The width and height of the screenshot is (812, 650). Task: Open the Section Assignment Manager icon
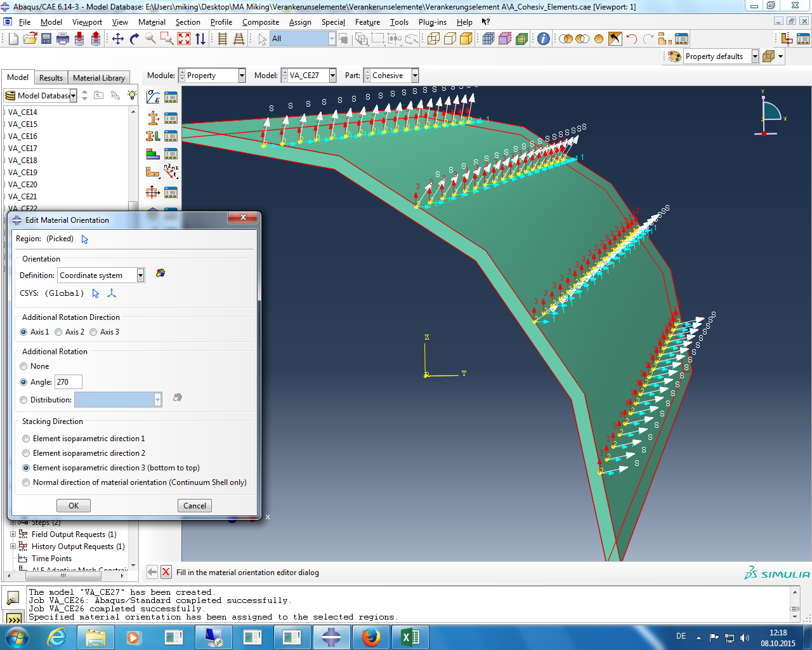[171, 136]
